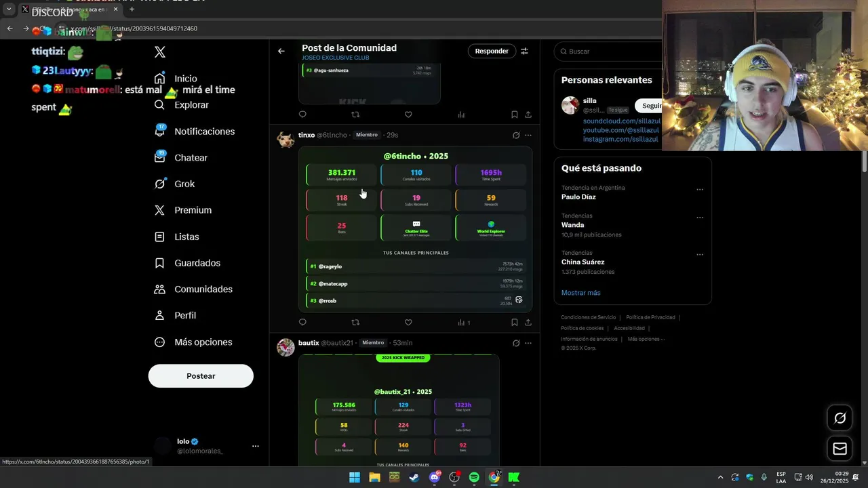Click back arrow beside Post de la Comunidad
868x488 pixels.
click(x=281, y=51)
